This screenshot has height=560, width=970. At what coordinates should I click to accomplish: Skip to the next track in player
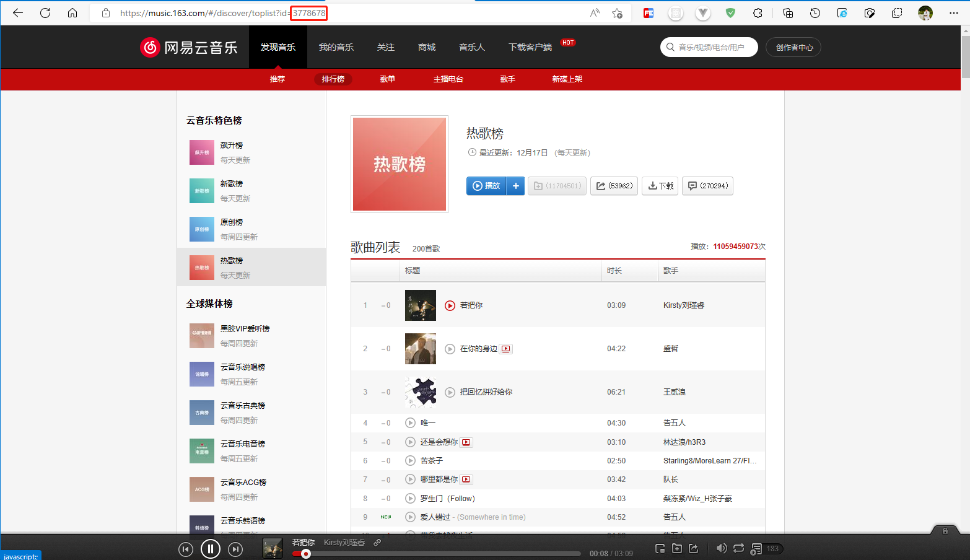[x=235, y=549]
